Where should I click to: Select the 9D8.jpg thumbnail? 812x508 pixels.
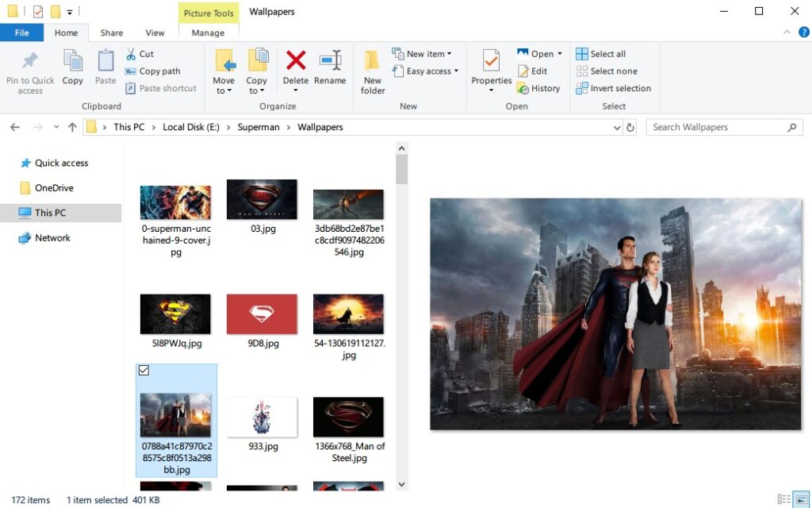(262, 313)
